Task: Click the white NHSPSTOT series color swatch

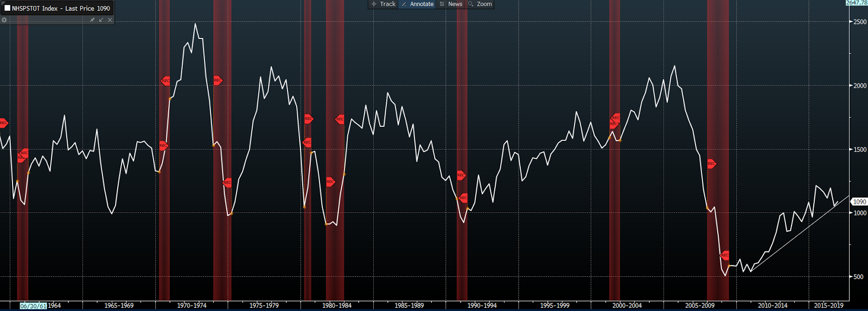Action: (7, 8)
